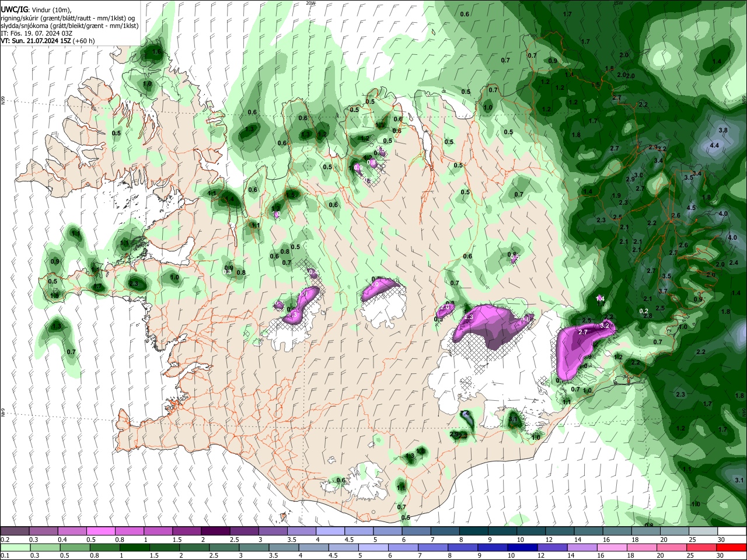Viewport: 747px width, 560px height.
Task: Click the upper-row legend swatch starting at 0.3
Action: pyautogui.click(x=43, y=531)
